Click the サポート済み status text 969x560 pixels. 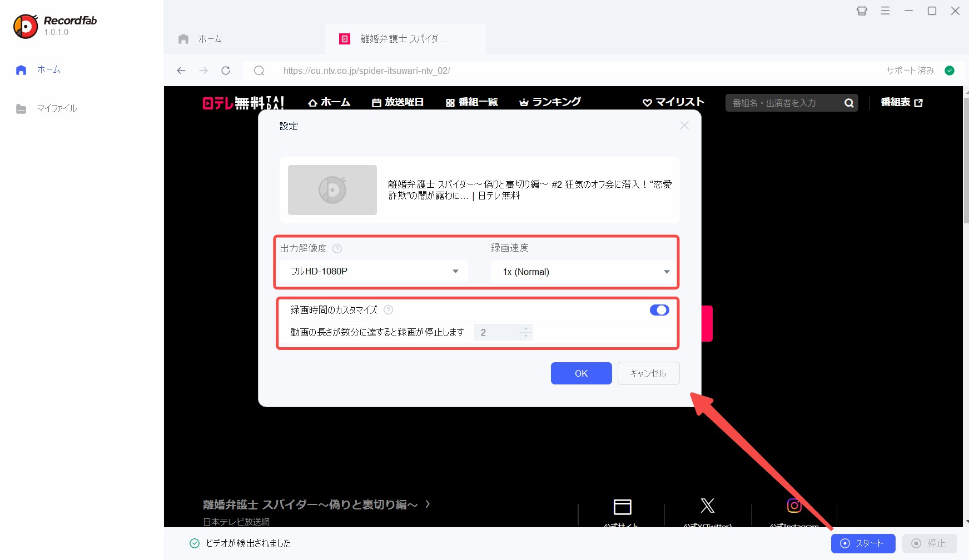click(x=910, y=71)
